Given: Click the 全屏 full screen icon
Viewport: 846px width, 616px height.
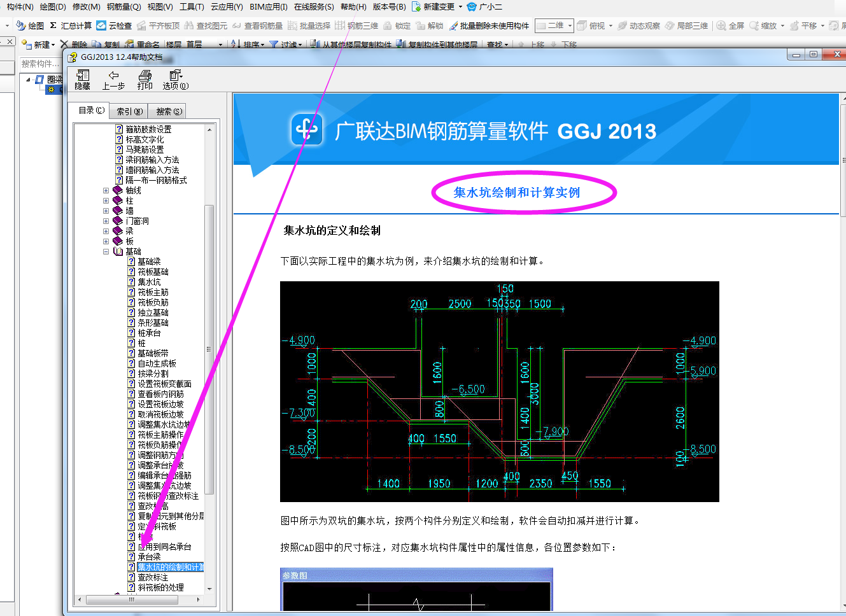Looking at the screenshot, I should (721, 25).
